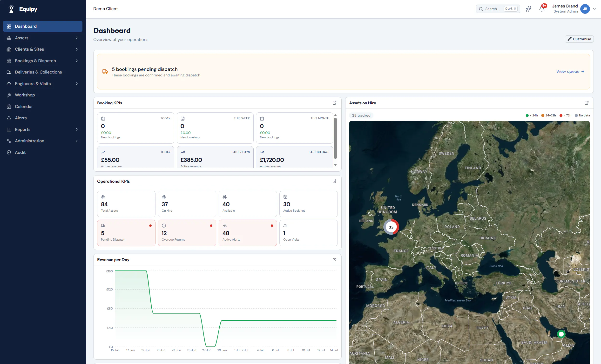Expand the Assets sidebar menu chevron

point(77,38)
